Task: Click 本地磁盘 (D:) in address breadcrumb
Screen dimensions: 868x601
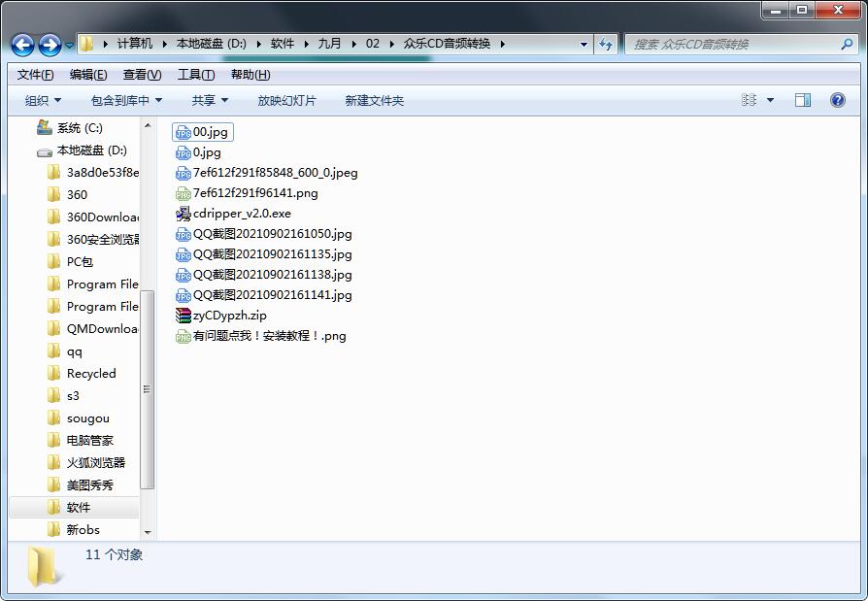Action: click(x=211, y=44)
